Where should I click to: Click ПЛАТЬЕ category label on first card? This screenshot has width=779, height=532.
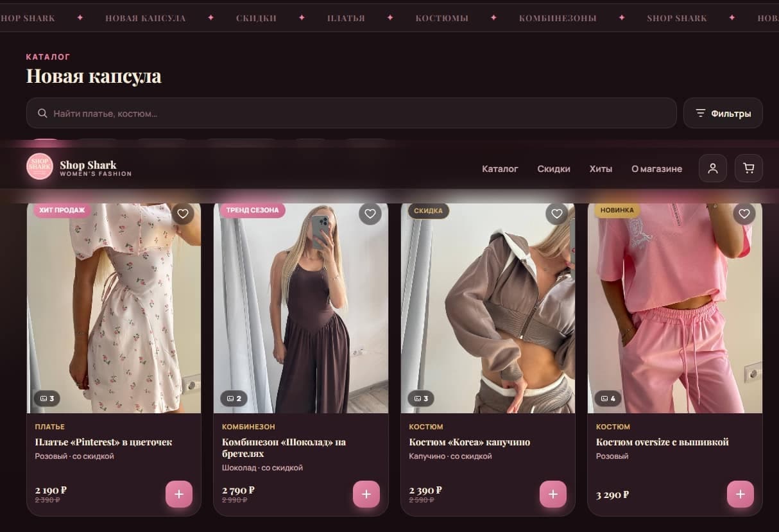click(49, 427)
